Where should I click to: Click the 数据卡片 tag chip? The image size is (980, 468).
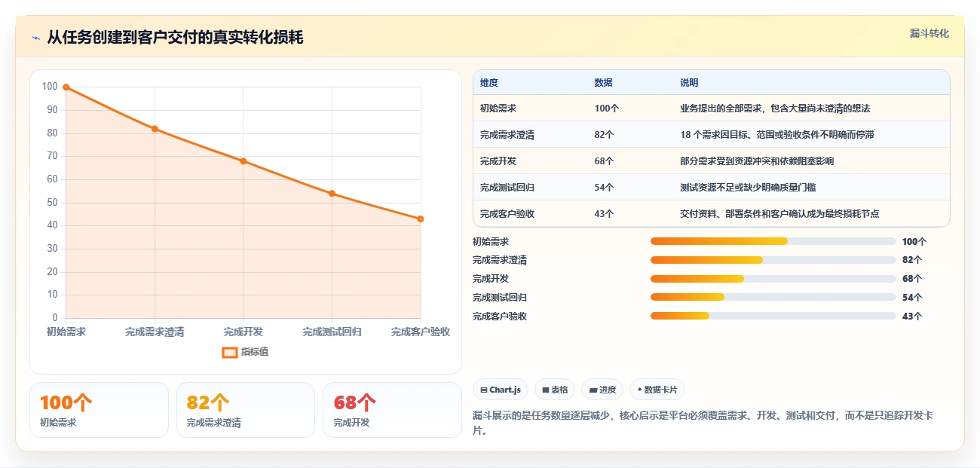(657, 390)
